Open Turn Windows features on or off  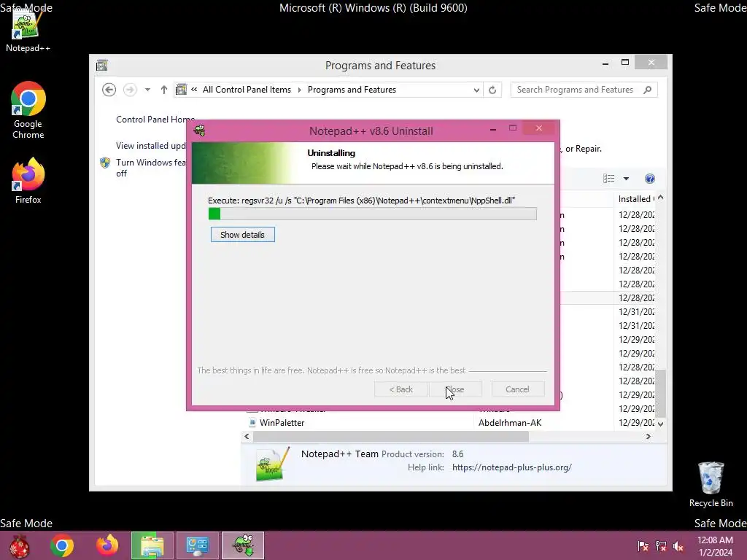tap(150, 168)
